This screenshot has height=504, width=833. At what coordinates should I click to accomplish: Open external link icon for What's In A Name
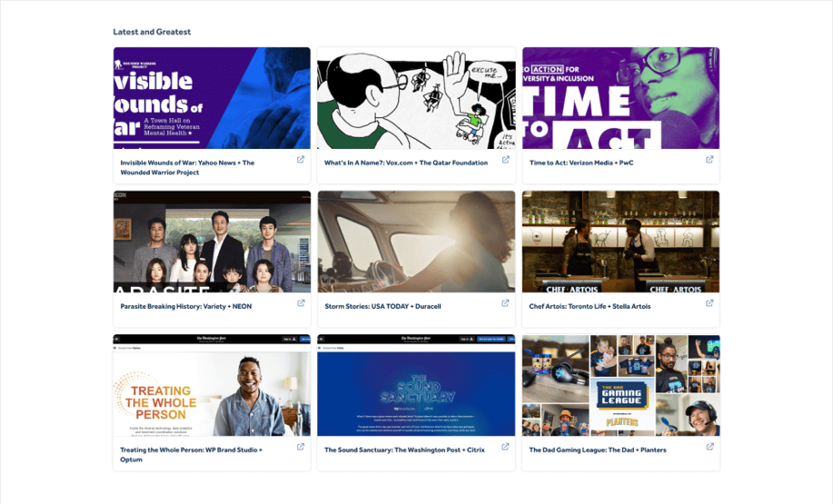pos(505,160)
